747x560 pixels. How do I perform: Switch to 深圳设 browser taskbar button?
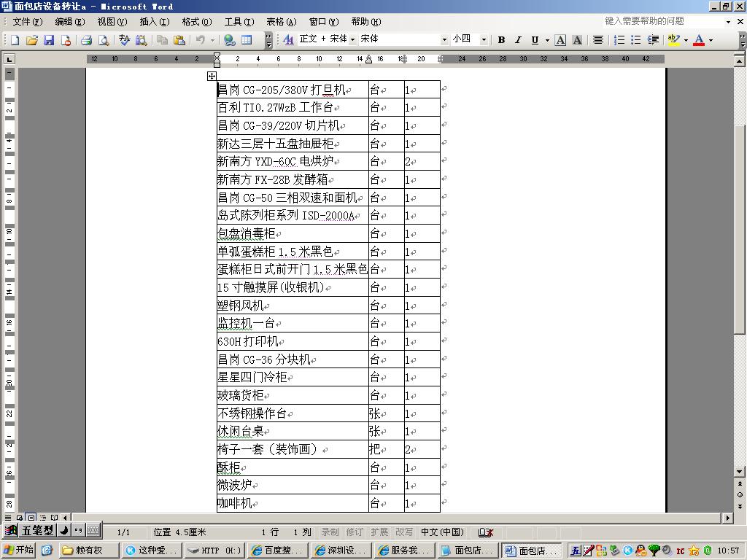(341, 551)
